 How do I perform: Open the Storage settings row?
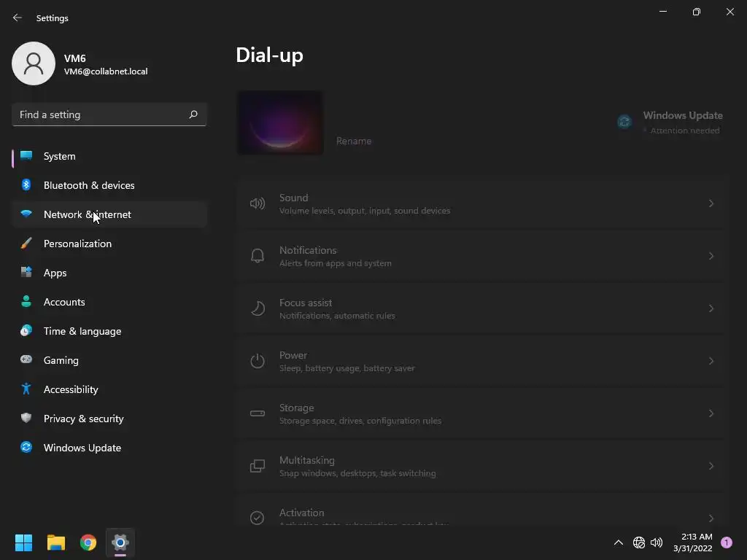(x=481, y=413)
